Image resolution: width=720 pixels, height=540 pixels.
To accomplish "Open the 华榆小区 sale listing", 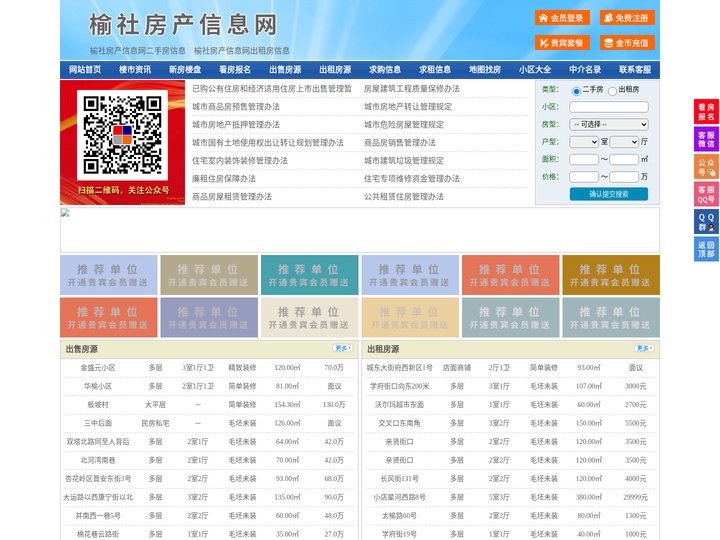I will pyautogui.click(x=98, y=386).
